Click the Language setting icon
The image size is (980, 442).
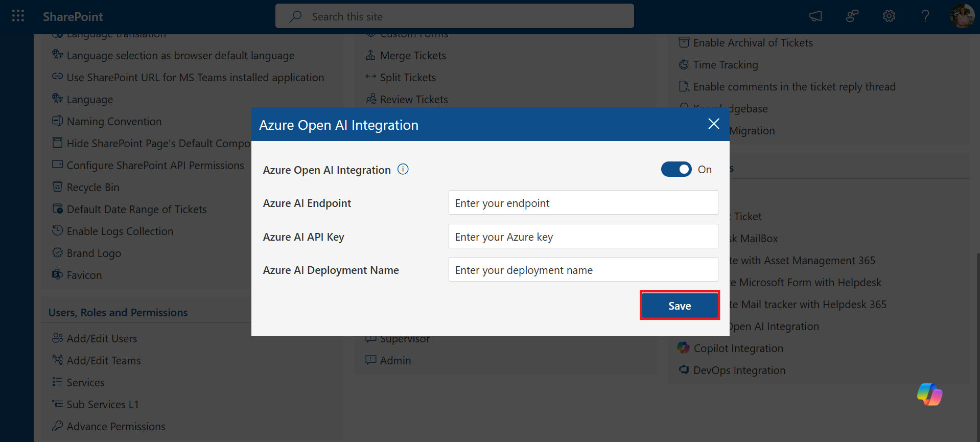57,99
